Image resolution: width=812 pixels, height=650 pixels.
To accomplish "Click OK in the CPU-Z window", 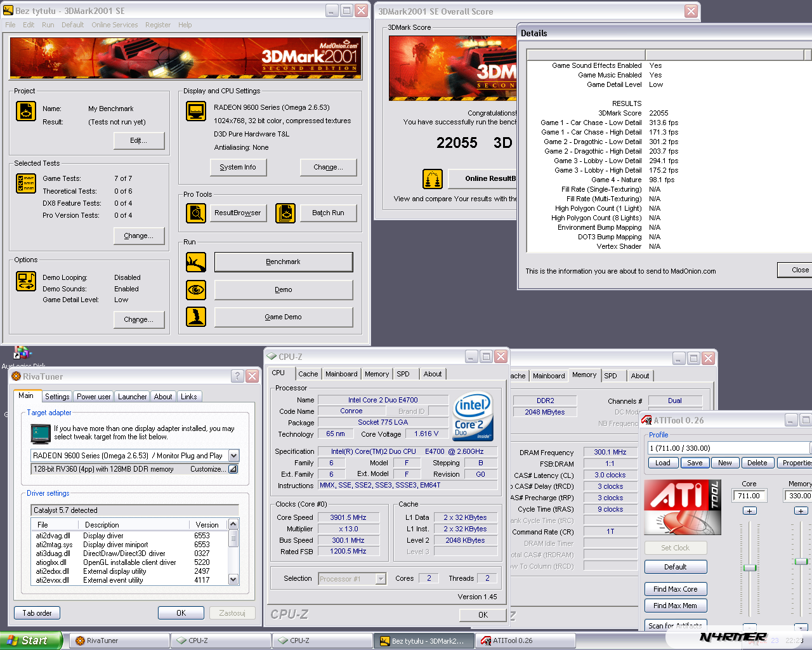I will click(x=483, y=615).
